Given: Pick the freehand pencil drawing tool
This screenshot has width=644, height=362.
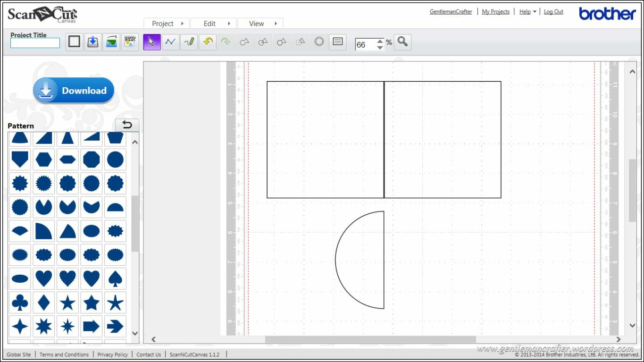Looking at the screenshot, I should [x=189, y=42].
